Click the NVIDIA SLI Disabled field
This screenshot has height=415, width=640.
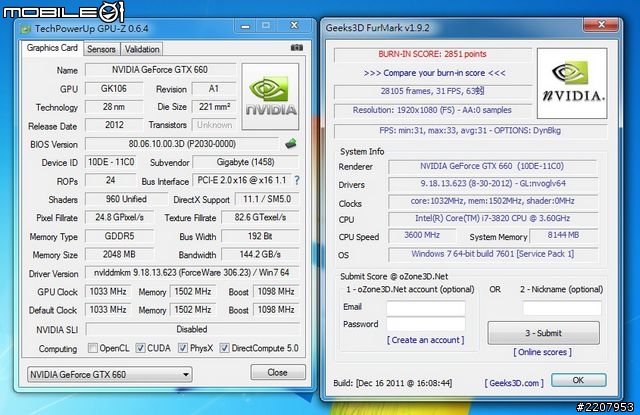192,329
